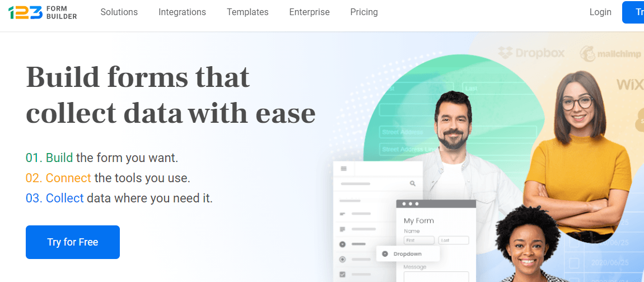Click the dropdown arrow icon in the sidebar list
644x282 pixels.
pyautogui.click(x=343, y=244)
